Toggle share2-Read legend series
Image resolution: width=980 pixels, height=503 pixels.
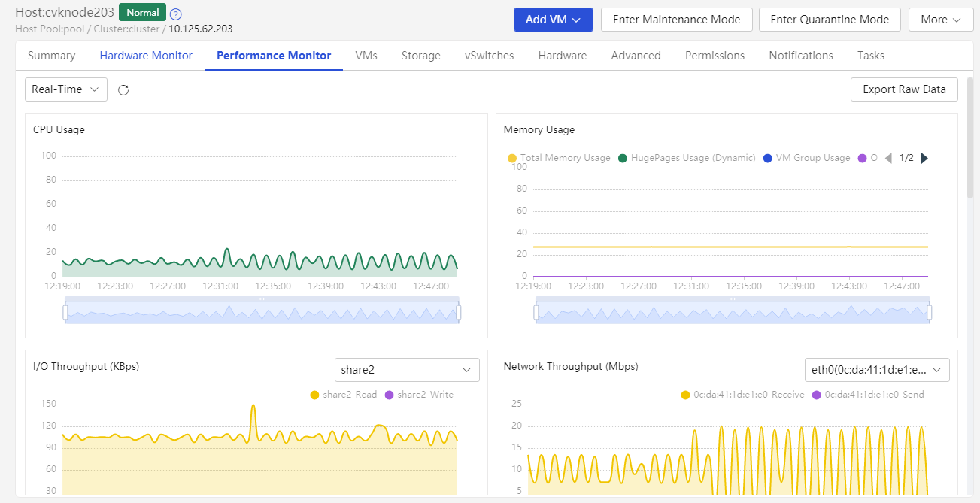[344, 395]
